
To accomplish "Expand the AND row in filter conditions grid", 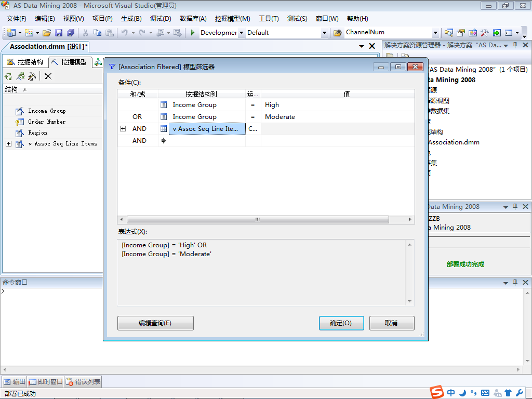I will [123, 129].
